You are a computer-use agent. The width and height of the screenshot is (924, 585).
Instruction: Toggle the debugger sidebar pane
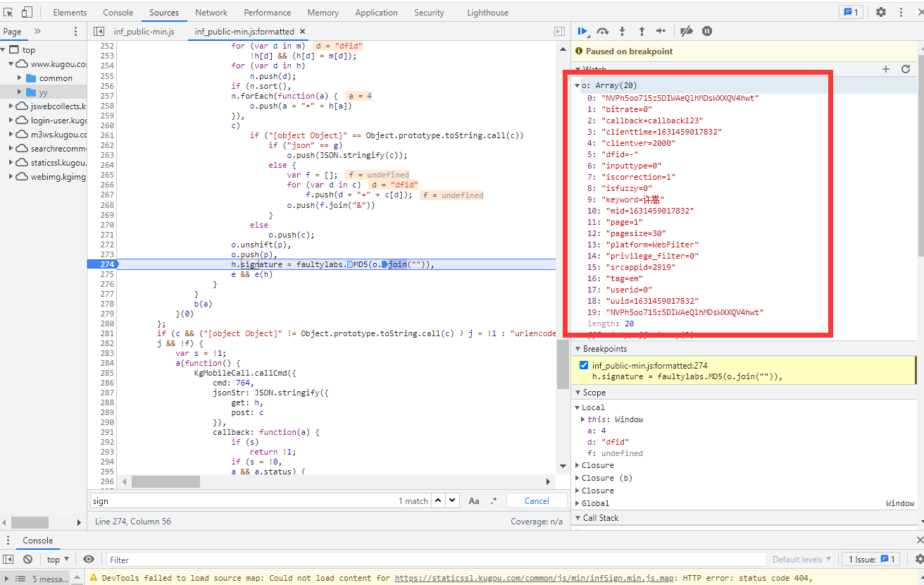(559, 32)
